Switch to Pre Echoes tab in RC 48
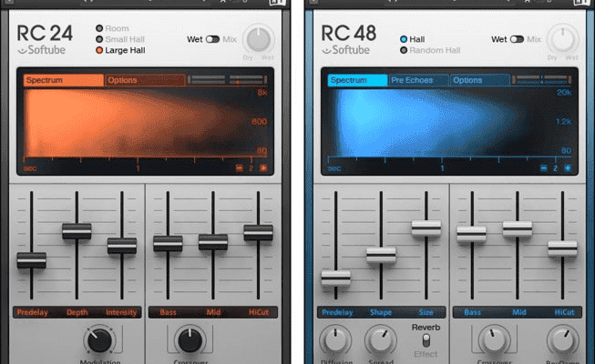595x364 pixels. [417, 80]
